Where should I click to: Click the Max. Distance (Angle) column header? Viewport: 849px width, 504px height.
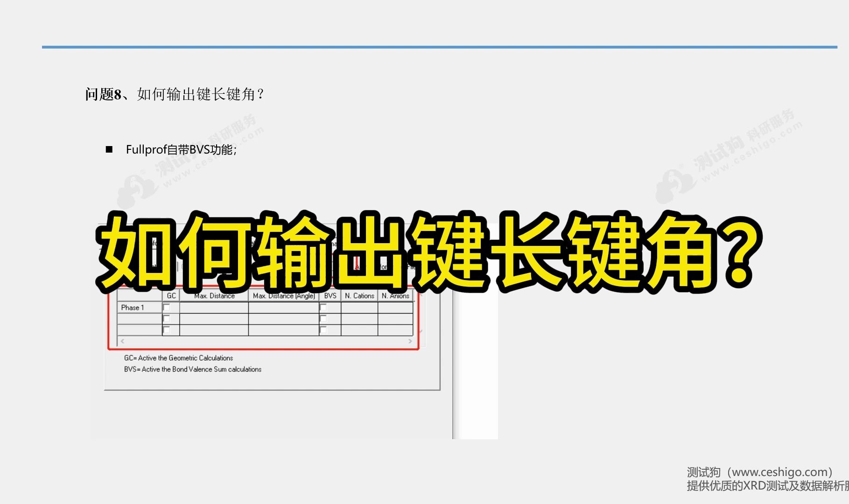pyautogui.click(x=284, y=296)
